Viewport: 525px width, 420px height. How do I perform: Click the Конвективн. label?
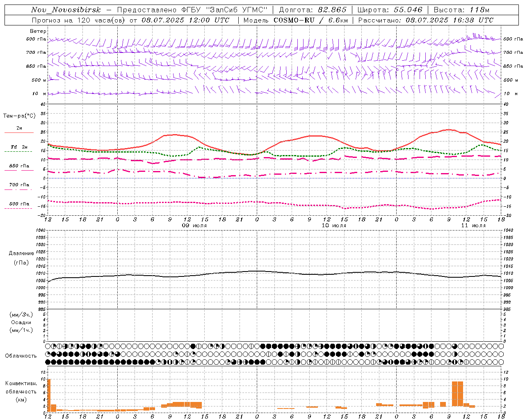click(21, 383)
